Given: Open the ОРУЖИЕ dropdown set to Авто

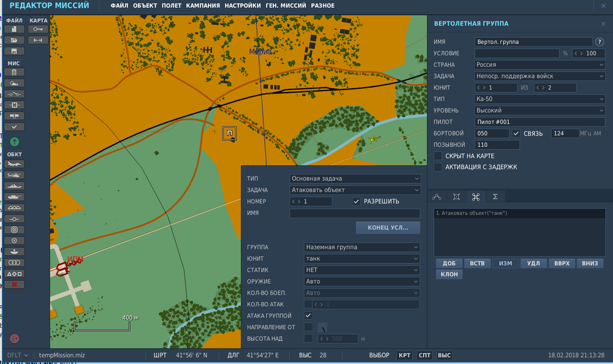Looking at the screenshot, I should [x=362, y=281].
